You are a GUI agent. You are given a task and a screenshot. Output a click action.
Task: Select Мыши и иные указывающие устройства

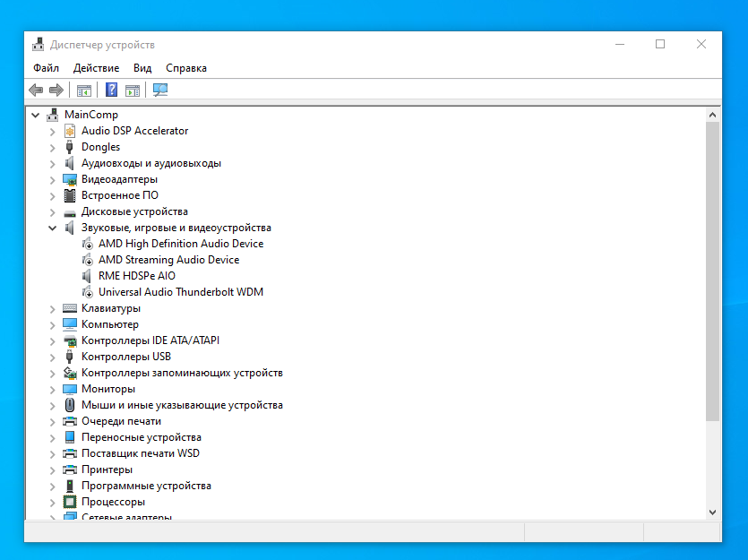tap(182, 405)
